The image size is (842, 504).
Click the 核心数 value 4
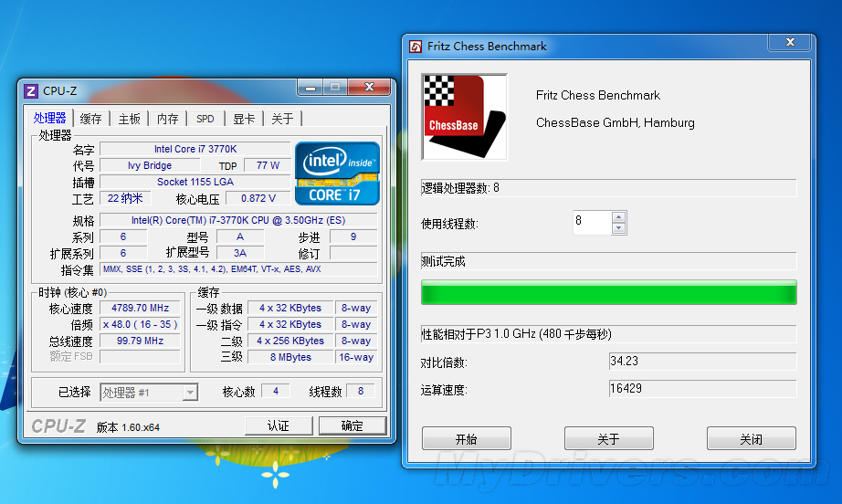276,392
